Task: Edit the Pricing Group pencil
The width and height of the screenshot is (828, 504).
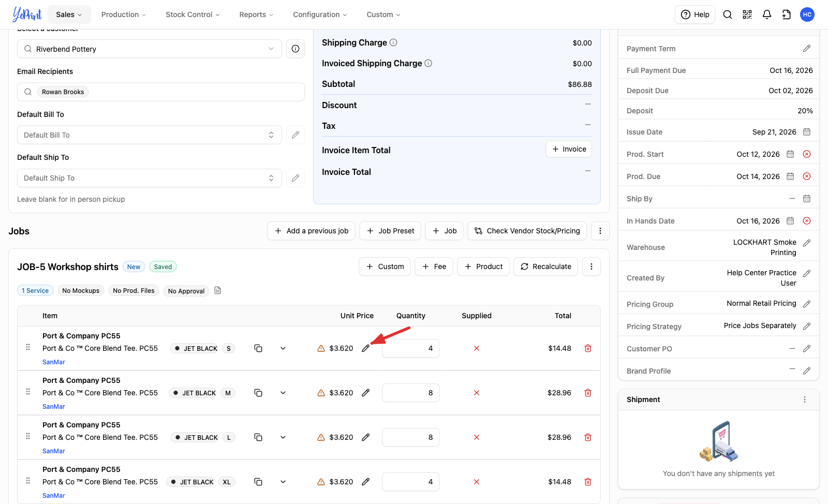Action: coord(807,304)
